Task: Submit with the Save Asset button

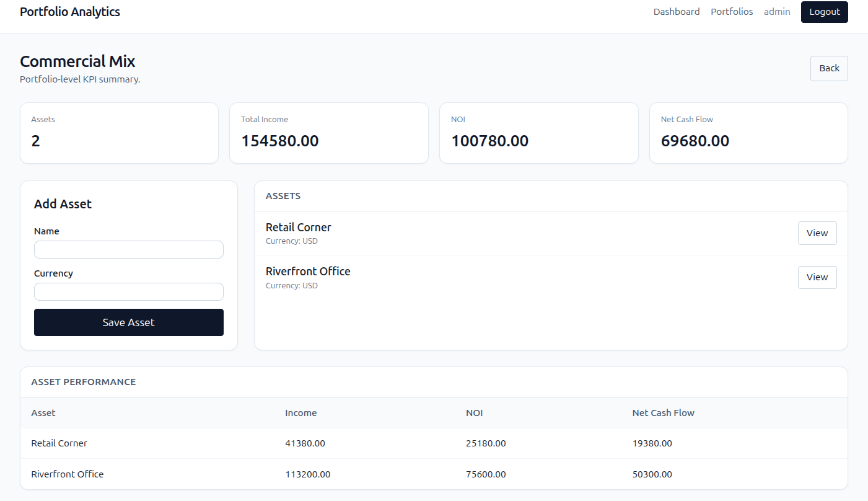Action: tap(129, 322)
